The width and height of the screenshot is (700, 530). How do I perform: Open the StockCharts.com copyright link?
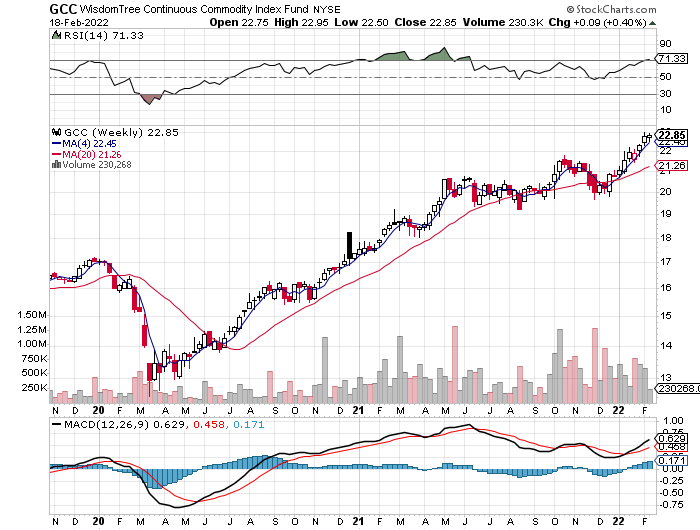(x=612, y=9)
